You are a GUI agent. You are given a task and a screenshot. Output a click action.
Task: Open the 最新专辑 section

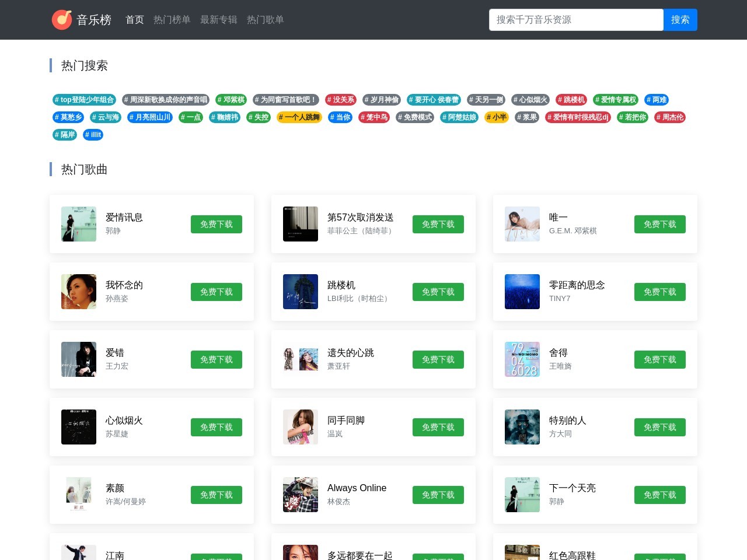(x=219, y=19)
